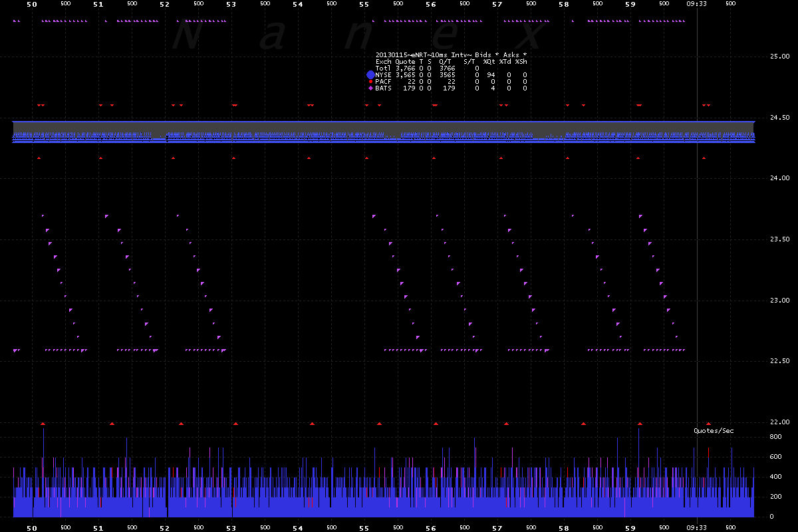Click the 94 value in %Qt column

click(491, 74)
